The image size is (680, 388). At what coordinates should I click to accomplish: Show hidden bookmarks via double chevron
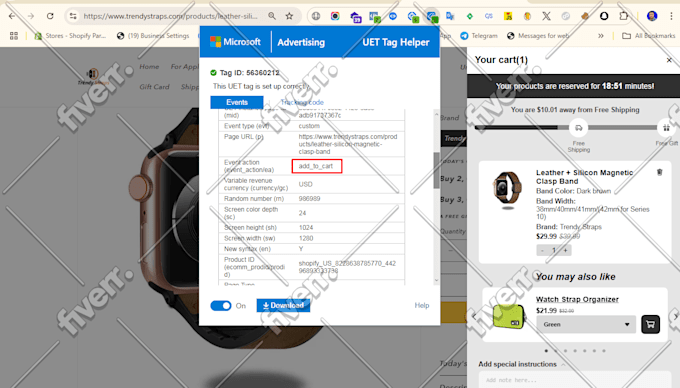pyautogui.click(x=601, y=36)
